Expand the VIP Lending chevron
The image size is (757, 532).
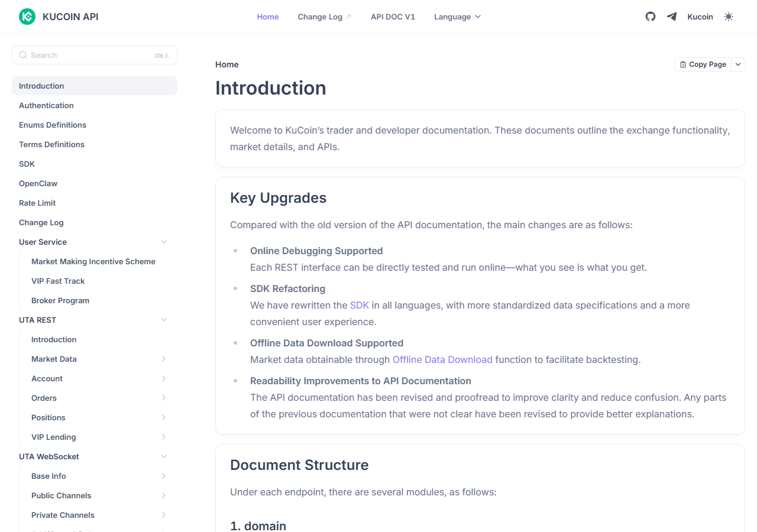pos(164,437)
